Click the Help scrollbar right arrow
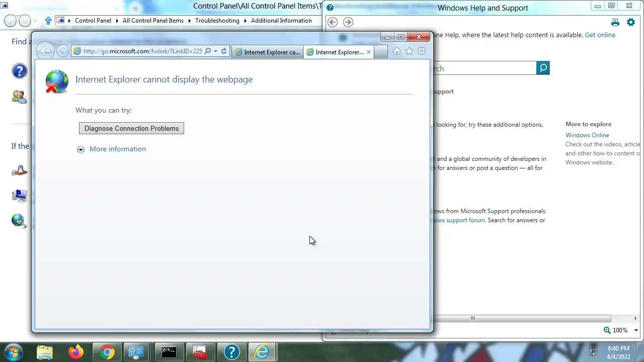This screenshot has height=362, width=644. point(636,318)
